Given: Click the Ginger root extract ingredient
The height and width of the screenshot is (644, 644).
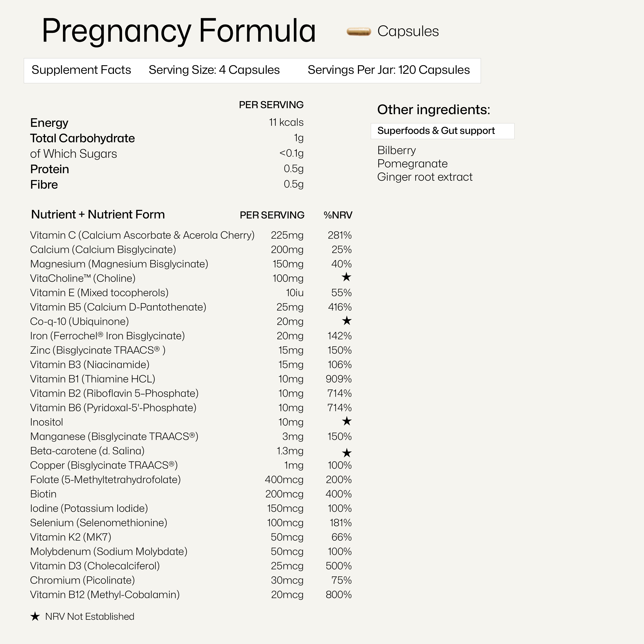Looking at the screenshot, I should coord(425,177).
